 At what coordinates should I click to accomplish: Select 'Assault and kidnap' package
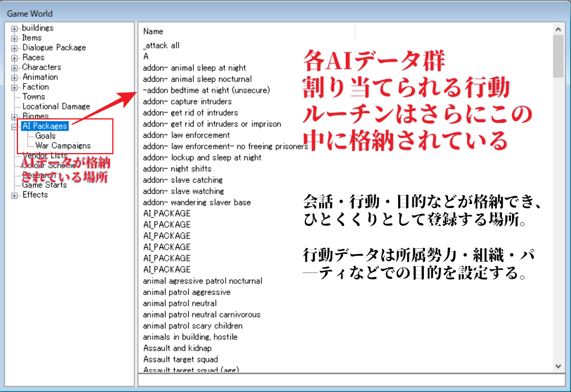click(x=177, y=348)
